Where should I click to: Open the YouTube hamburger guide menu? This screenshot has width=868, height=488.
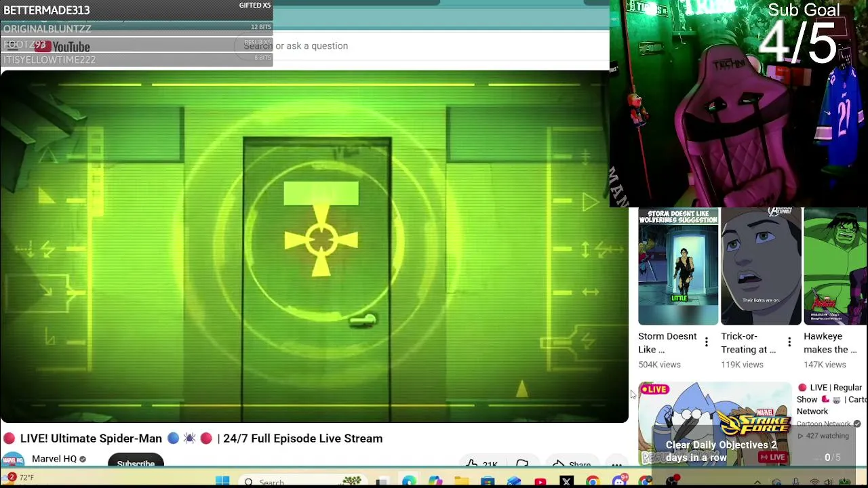13,46
